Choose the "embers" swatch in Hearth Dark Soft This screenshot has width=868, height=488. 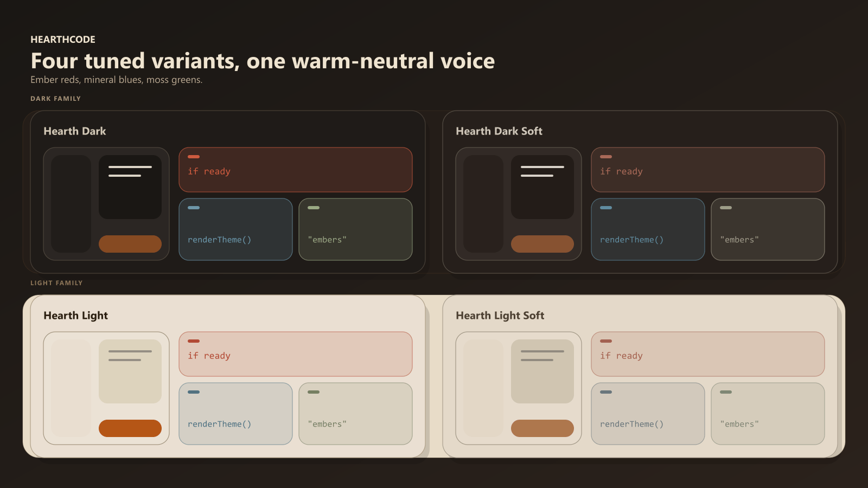click(x=768, y=229)
